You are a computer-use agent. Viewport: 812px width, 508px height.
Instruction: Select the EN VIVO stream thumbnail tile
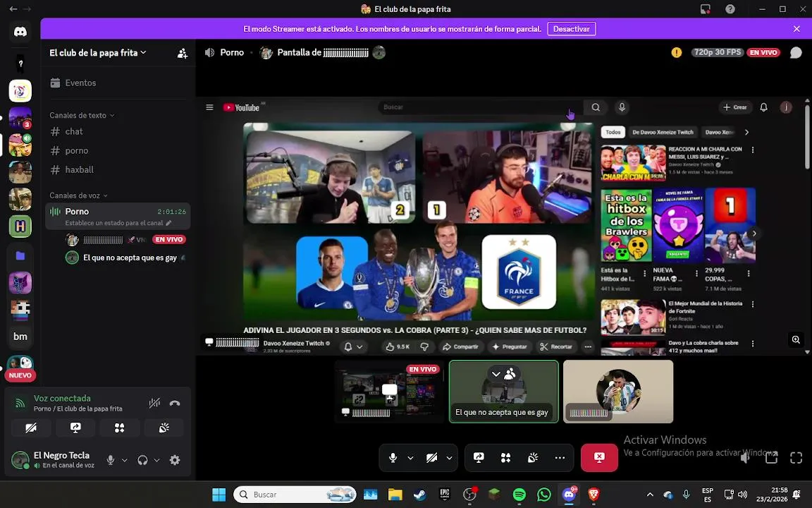389,392
